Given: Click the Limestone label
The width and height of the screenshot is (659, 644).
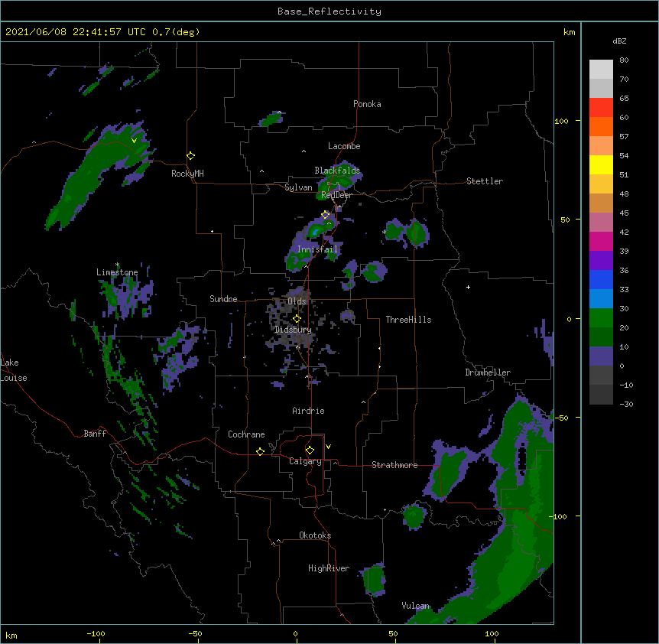Looking at the screenshot, I should 117,272.
